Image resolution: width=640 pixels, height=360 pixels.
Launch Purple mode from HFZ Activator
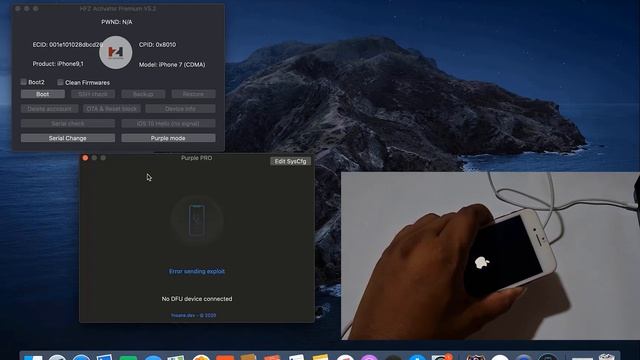[x=168, y=138]
